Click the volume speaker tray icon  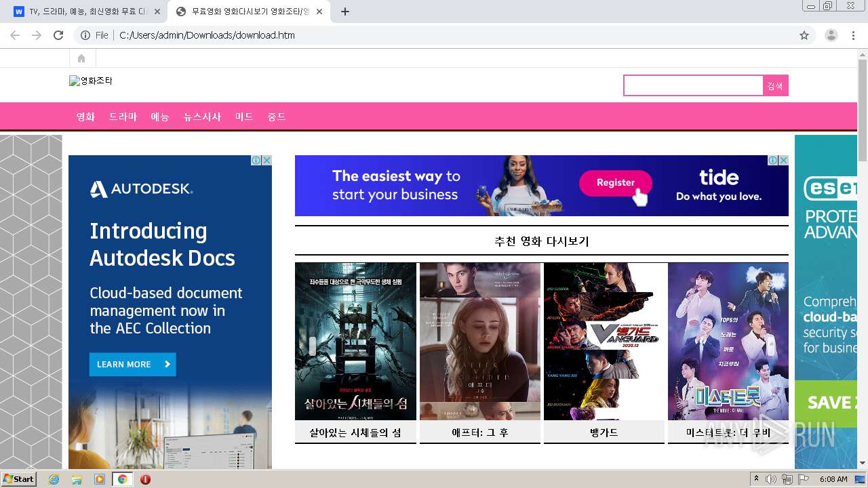(771, 479)
